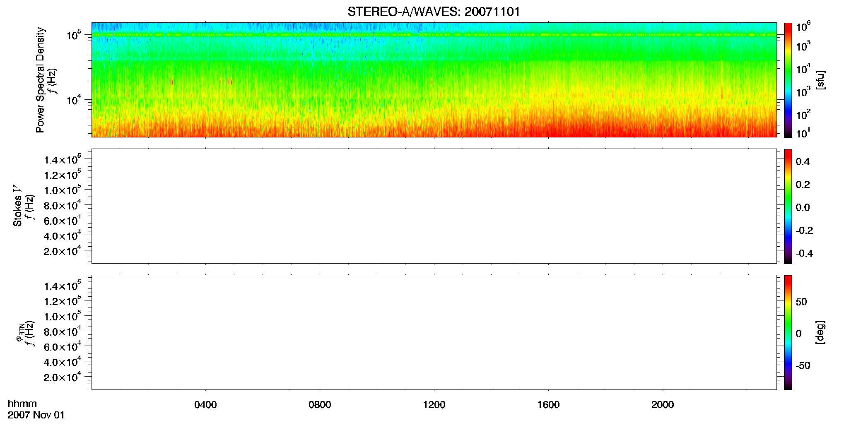Image resolution: width=868 pixels, height=447 pixels.
Task: Click the empty Stokes V plot panel
Action: [434, 206]
